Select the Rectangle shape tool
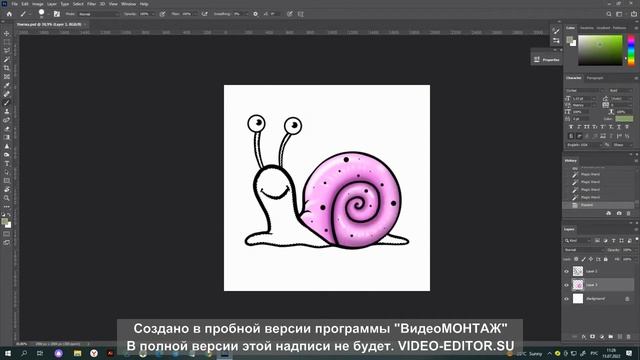This screenshot has width=640, height=360. [7, 180]
